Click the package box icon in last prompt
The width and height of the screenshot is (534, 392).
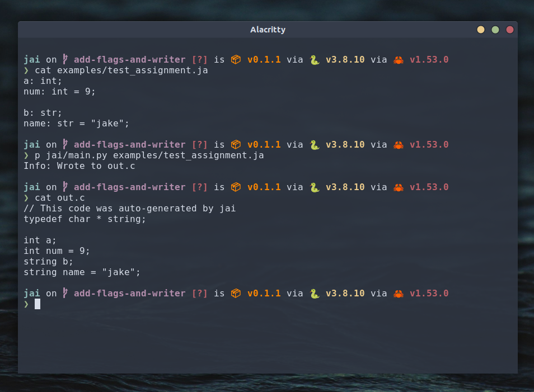click(x=236, y=294)
